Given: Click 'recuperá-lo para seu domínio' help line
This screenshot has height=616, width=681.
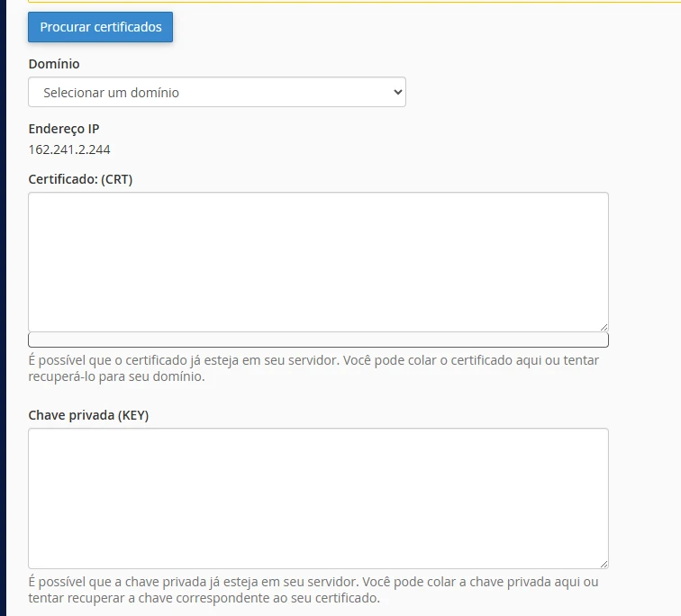Looking at the screenshot, I should point(116,376).
